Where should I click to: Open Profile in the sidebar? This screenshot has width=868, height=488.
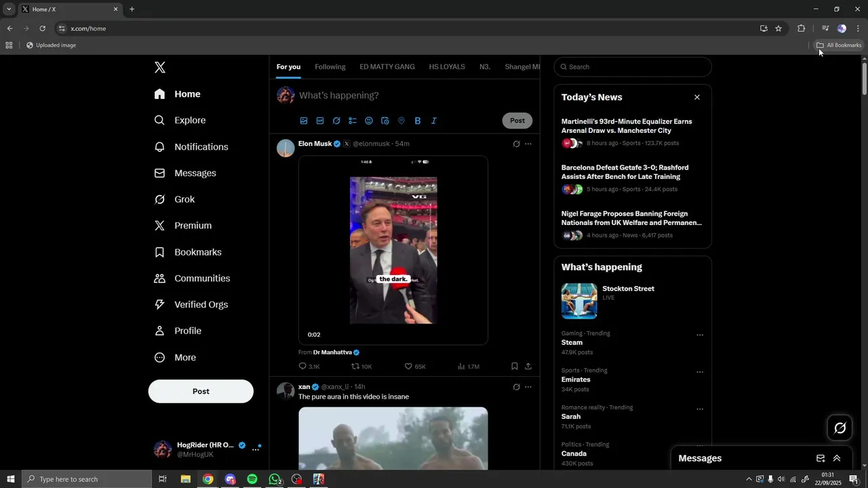coord(178,331)
